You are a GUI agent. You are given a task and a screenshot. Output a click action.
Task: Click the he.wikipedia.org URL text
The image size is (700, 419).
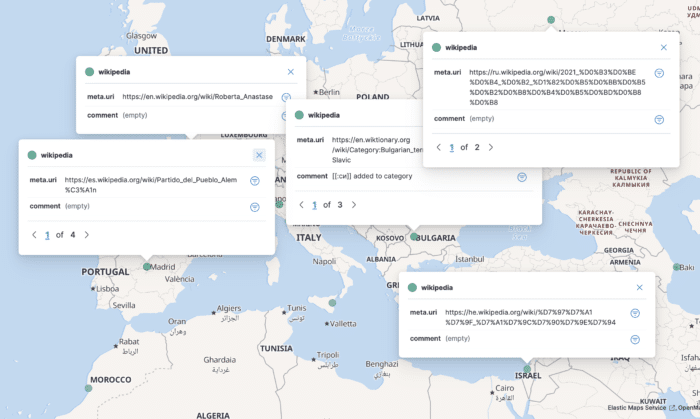tap(530, 317)
